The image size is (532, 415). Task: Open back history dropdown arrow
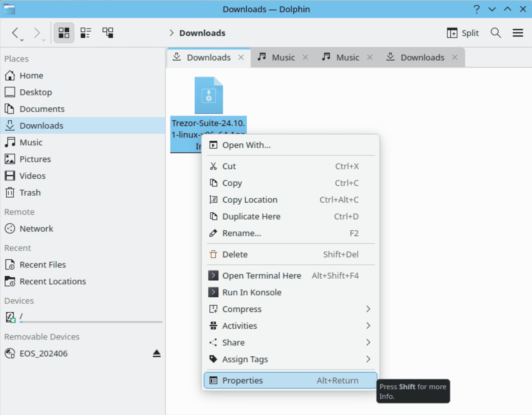pyautogui.click(x=22, y=40)
